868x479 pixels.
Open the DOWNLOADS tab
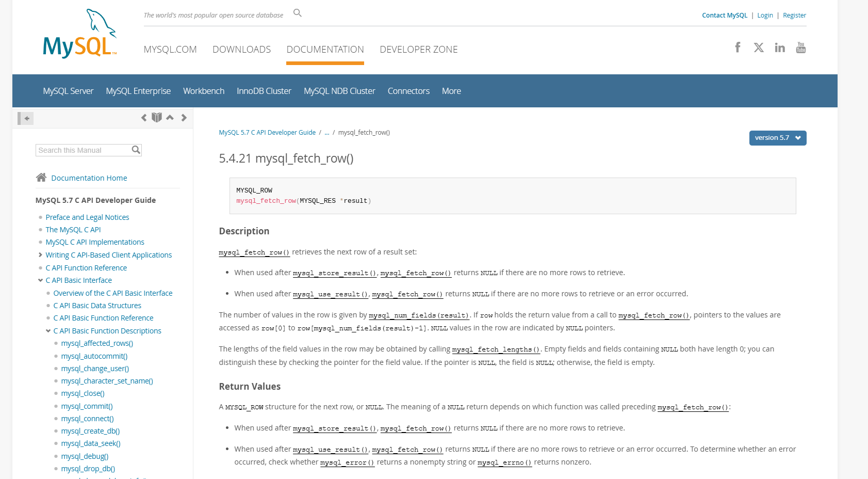click(x=241, y=50)
